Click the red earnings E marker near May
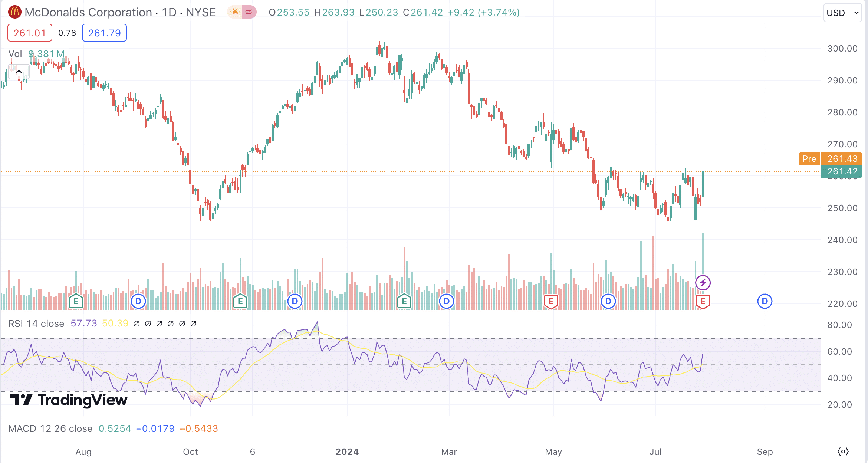Image resolution: width=868 pixels, height=463 pixels. (x=551, y=301)
